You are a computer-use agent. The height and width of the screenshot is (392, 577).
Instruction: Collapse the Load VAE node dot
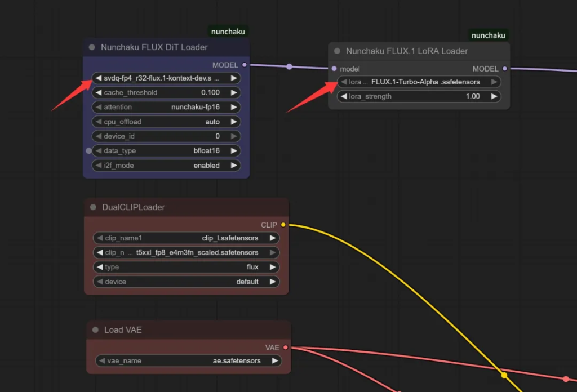point(95,330)
